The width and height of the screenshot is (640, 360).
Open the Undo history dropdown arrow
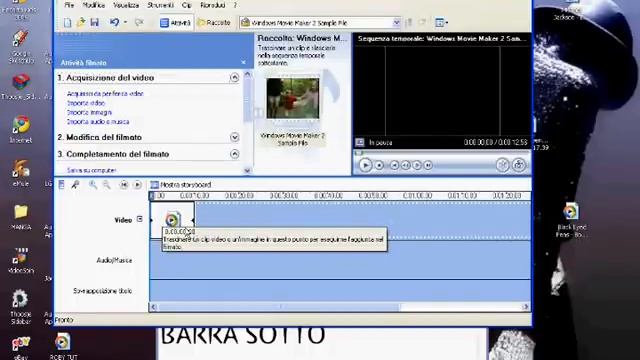125,22
